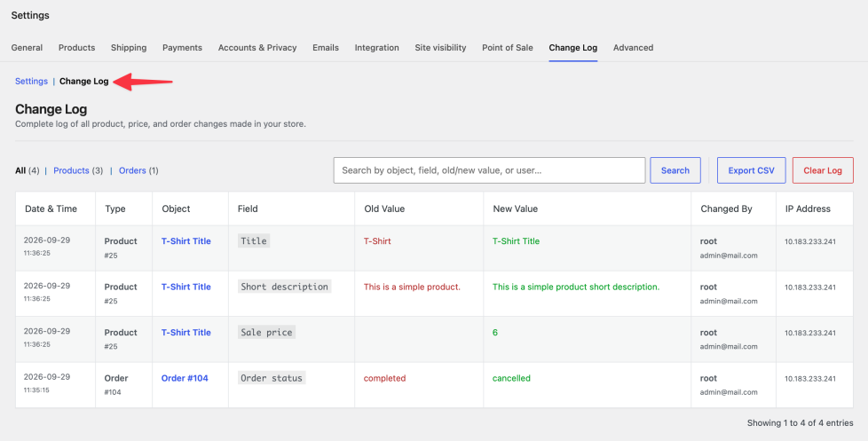Open the Point of Sale tab
The height and width of the screenshot is (441, 868).
[x=508, y=48]
